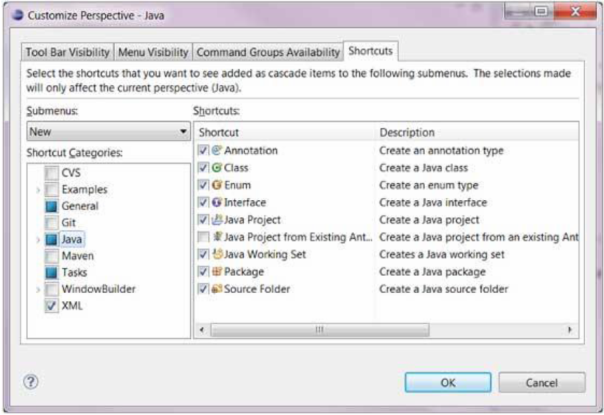
Task: Click the Enum shortcut icon
Action: 217,185
